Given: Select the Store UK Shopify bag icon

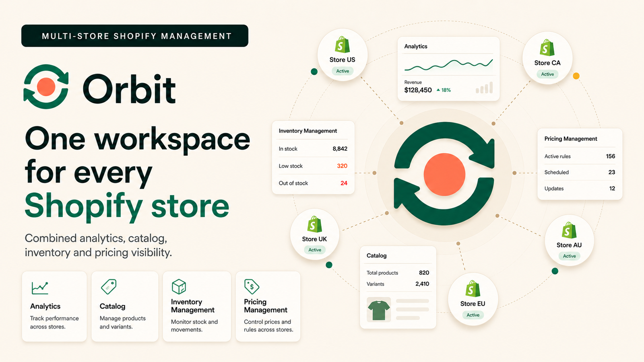Looking at the screenshot, I should coord(314,224).
